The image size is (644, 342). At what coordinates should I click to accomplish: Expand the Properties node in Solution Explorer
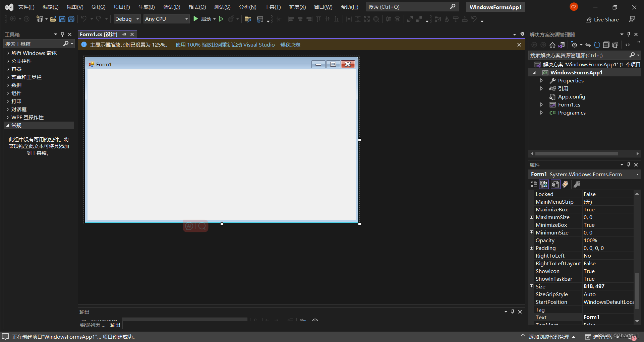tap(541, 80)
